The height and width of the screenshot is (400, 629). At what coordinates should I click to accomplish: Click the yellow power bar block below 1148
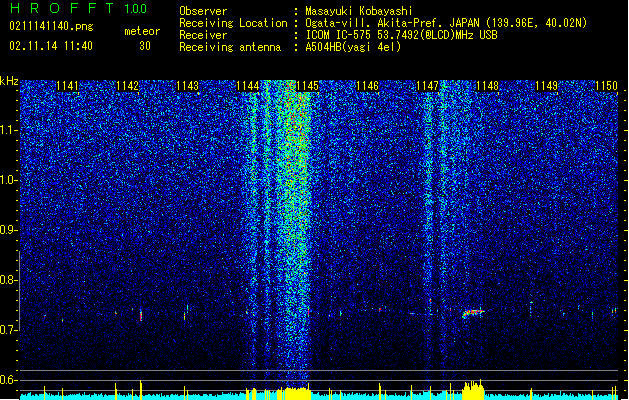473,390
